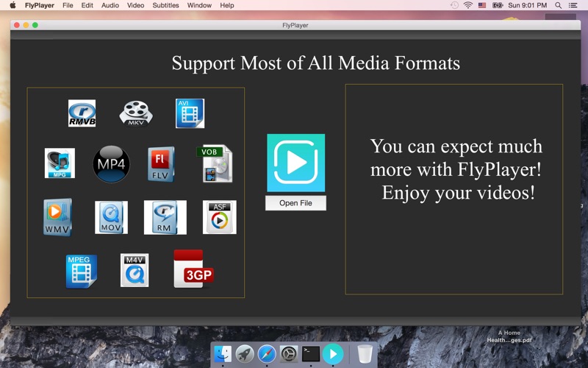Open the Video menu
The width and height of the screenshot is (588, 368).
135,5
